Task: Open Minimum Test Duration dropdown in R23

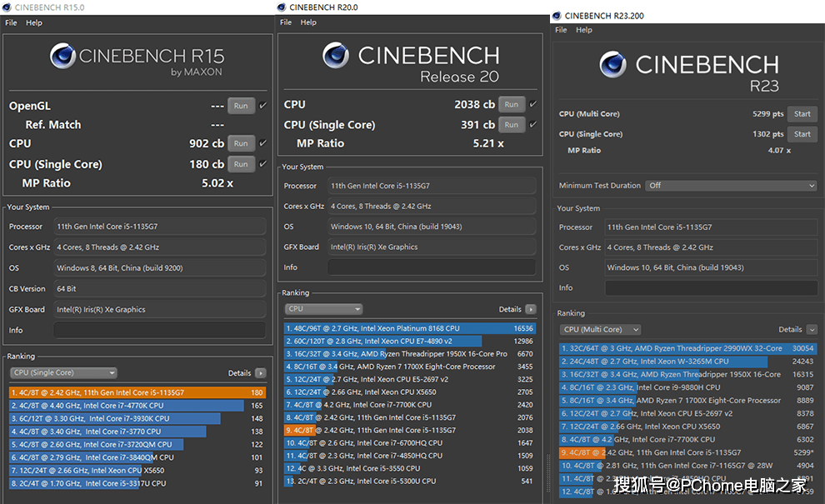Action: click(x=732, y=186)
